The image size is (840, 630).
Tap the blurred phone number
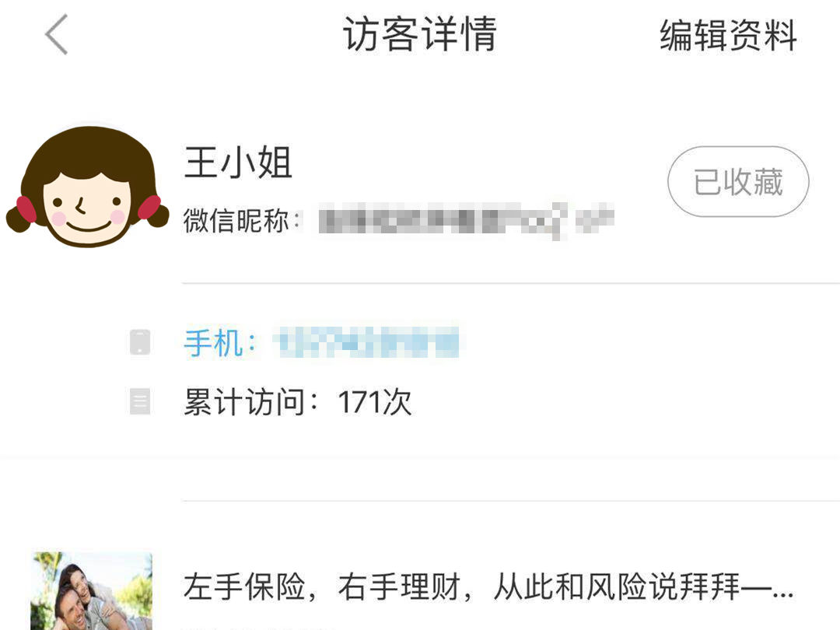366,341
